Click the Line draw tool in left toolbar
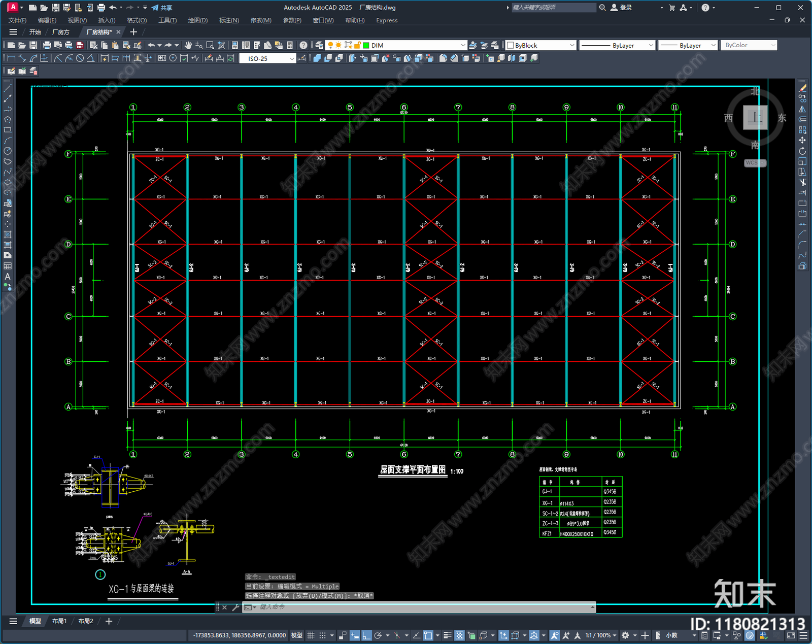 [8, 88]
